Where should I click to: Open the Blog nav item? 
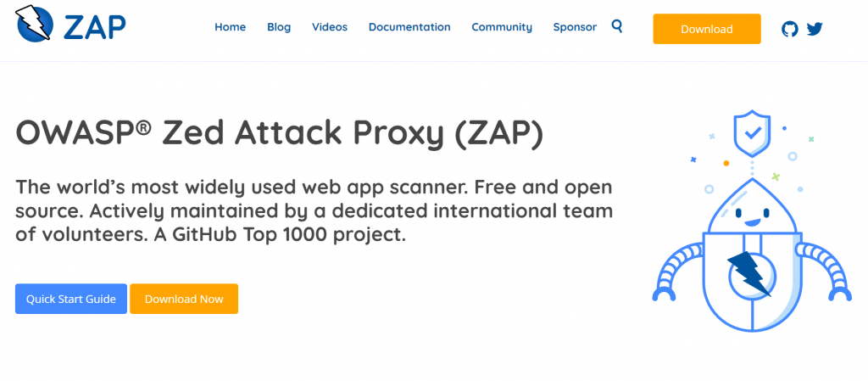tap(279, 27)
